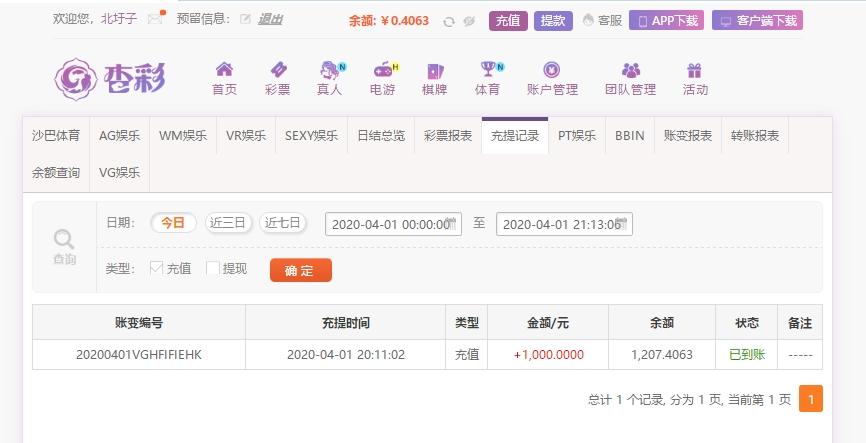Open 客服 customer service
The image size is (866, 443).
(x=603, y=20)
